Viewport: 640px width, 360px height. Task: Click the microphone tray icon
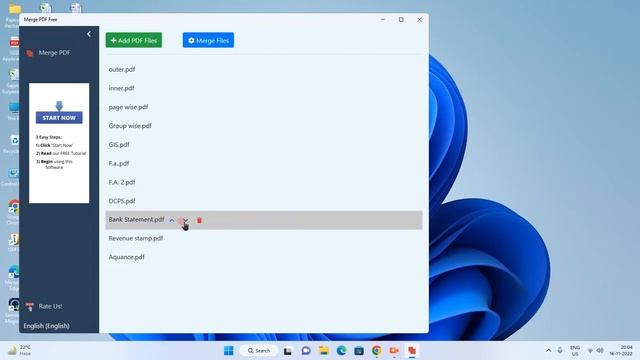(x=560, y=351)
